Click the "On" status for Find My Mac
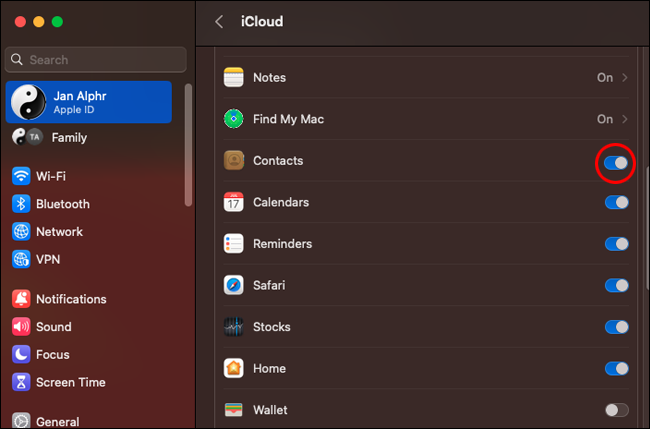Viewport: 650px width, 429px height. pos(605,119)
